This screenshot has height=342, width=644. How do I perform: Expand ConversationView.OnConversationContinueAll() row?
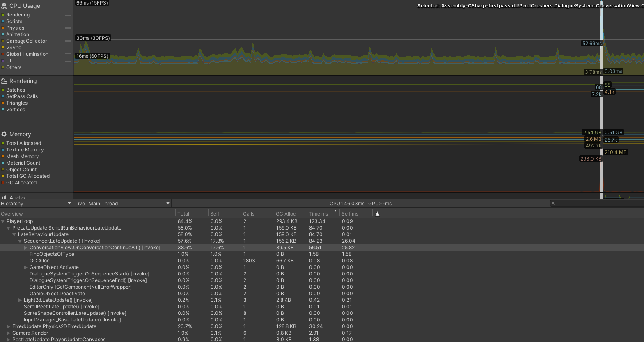coord(25,248)
